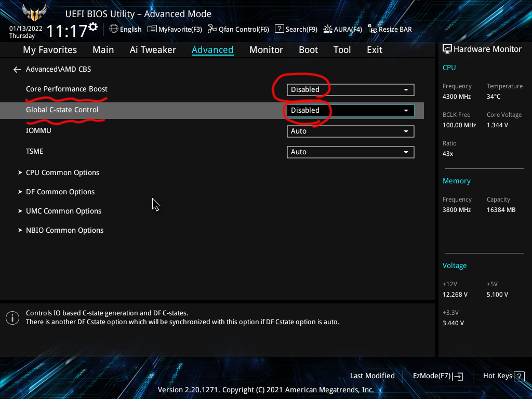
Task: Open Qfan Control(F6)
Action: (x=238, y=29)
